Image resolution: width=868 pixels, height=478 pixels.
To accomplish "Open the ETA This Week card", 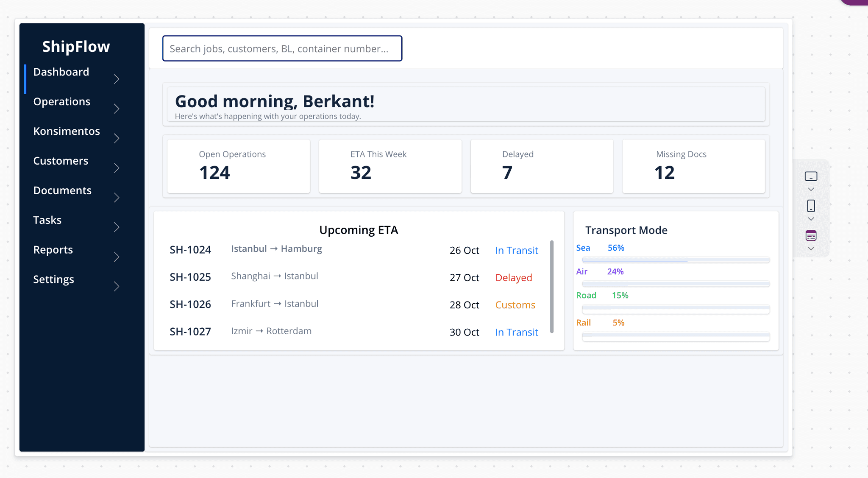I will 390,166.
